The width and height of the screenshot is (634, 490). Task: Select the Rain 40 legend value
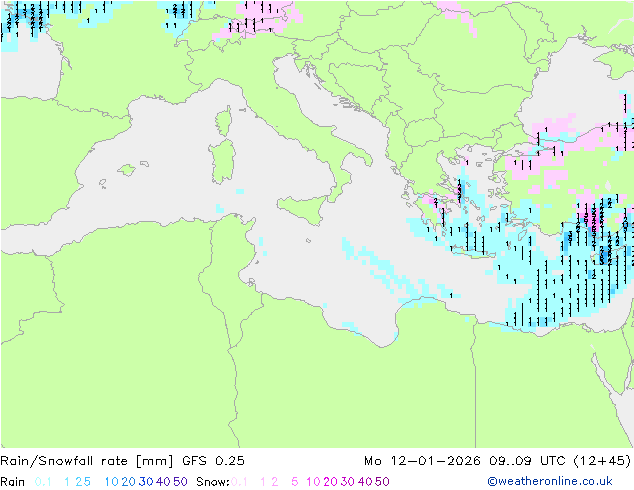point(163,482)
